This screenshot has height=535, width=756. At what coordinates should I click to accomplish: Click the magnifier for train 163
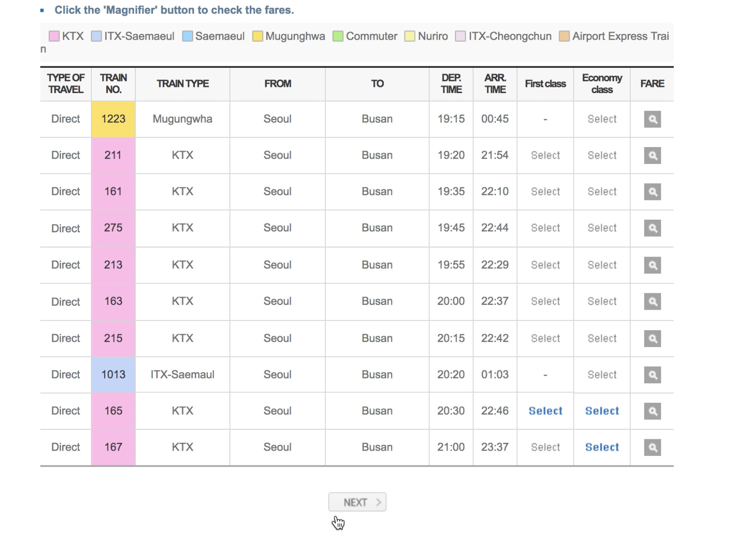[652, 301]
